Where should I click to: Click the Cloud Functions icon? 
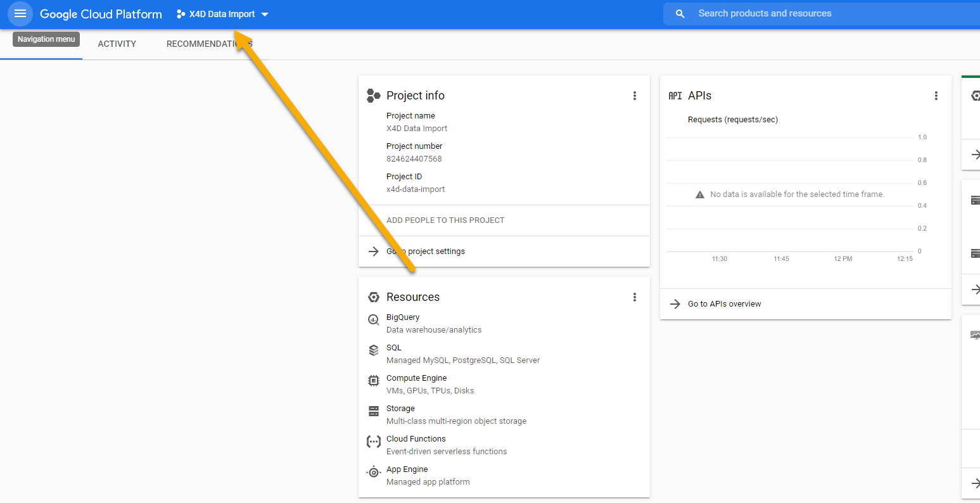pyautogui.click(x=374, y=442)
